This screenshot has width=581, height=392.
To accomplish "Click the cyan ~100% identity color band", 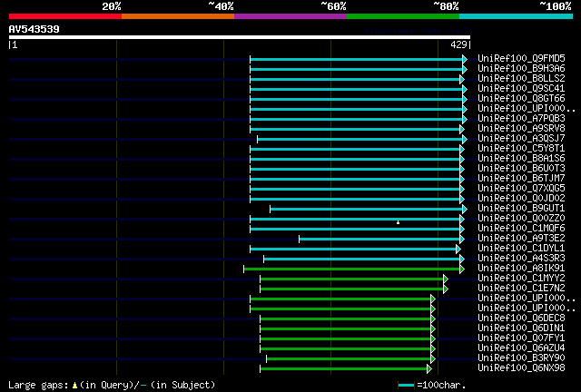I will pos(516,16).
